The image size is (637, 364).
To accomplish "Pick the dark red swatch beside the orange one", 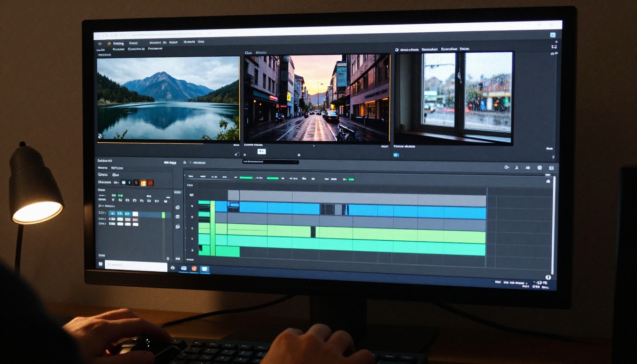I will pos(150,182).
